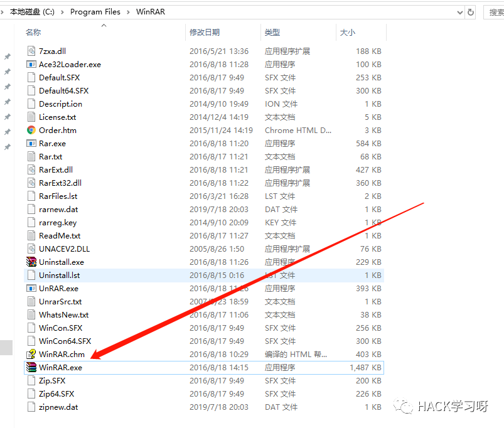Viewport: 504px width, 428px height.
Task: Click the RarFiles.lst file icon
Action: [31, 196]
